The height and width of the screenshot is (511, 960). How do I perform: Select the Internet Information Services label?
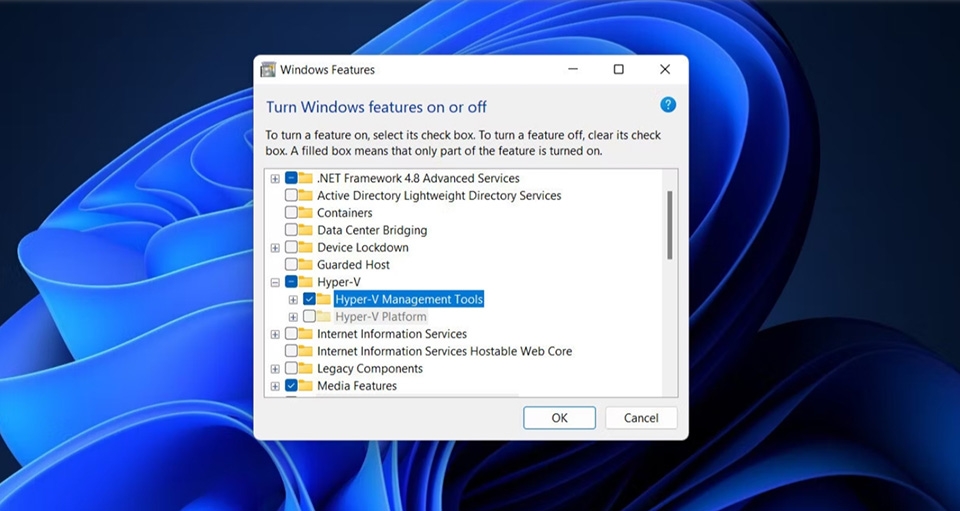tap(392, 334)
